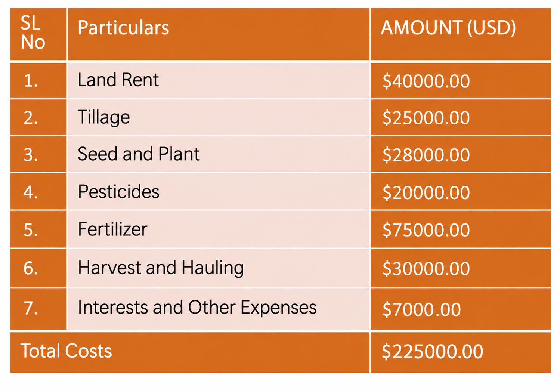
Task: Select the AMOUNT (USD) header cell
Action: pyautogui.click(x=461, y=34)
